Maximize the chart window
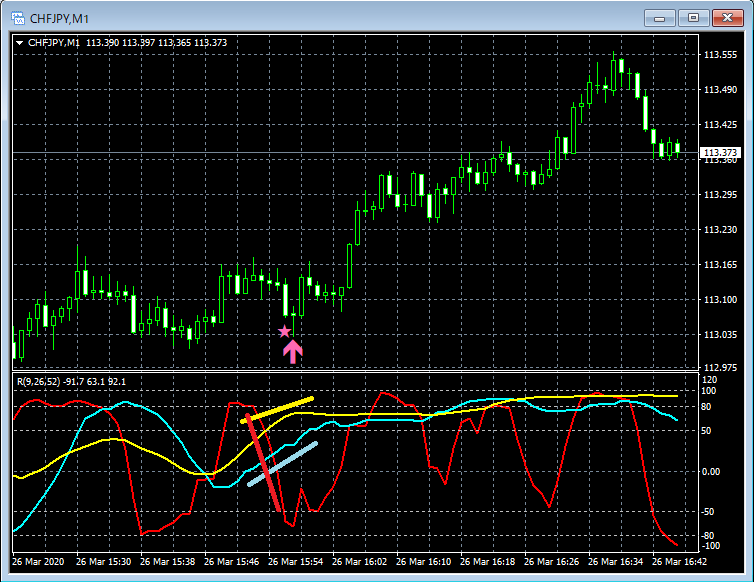 (x=693, y=18)
